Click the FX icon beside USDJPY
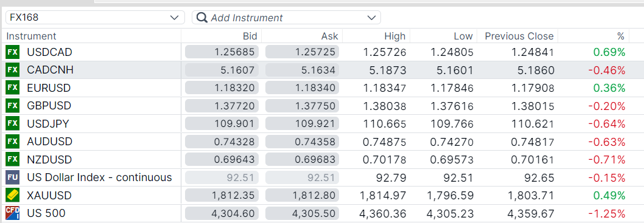This screenshot has height=223, width=644. tap(12, 124)
